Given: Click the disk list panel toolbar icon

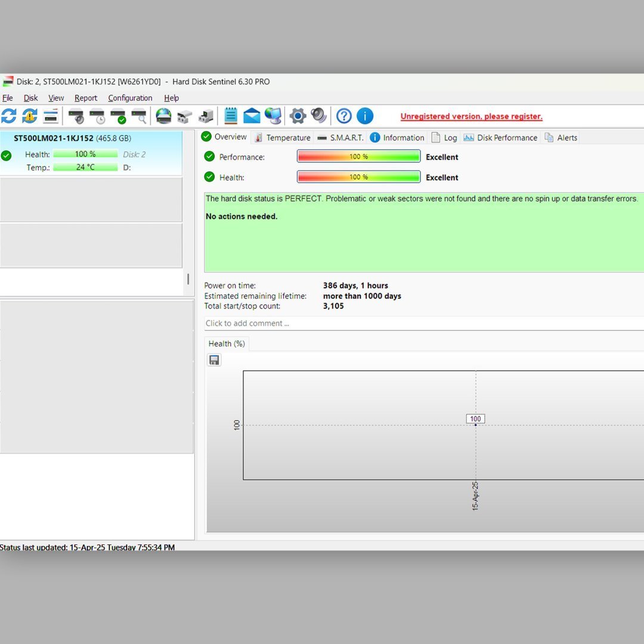Looking at the screenshot, I should pos(51,116).
